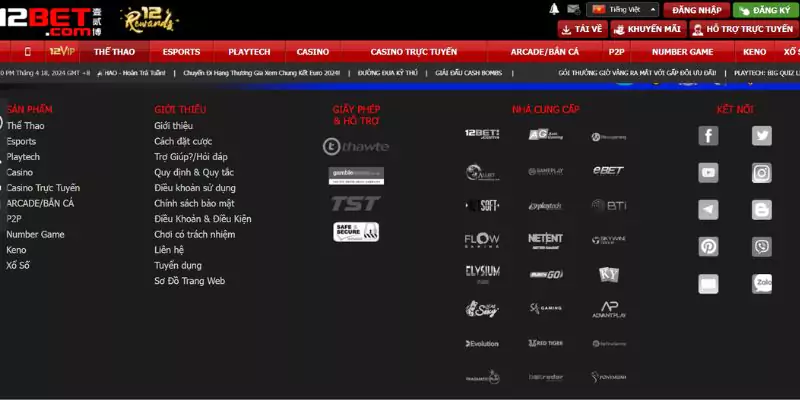
Task: Select PLAYTECH in the navigation bar
Action: (249, 52)
